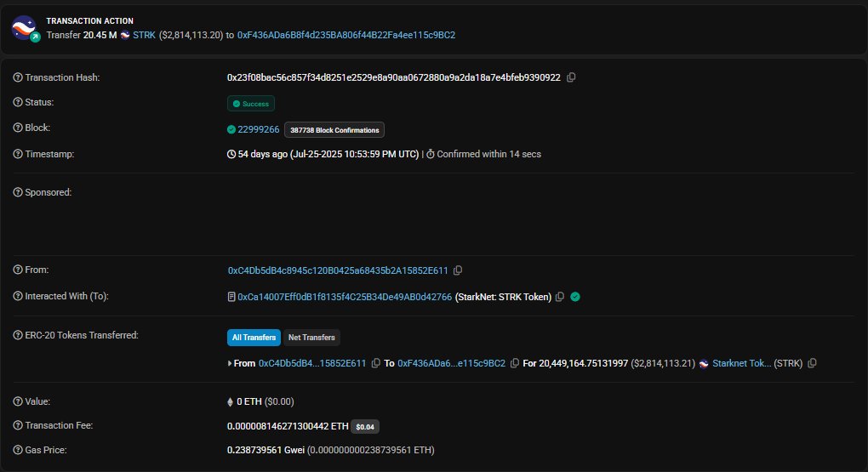Image resolution: width=868 pixels, height=472 pixels.
Task: Copy sender address in the ERC-20 transfer row
Action: [x=376, y=363]
